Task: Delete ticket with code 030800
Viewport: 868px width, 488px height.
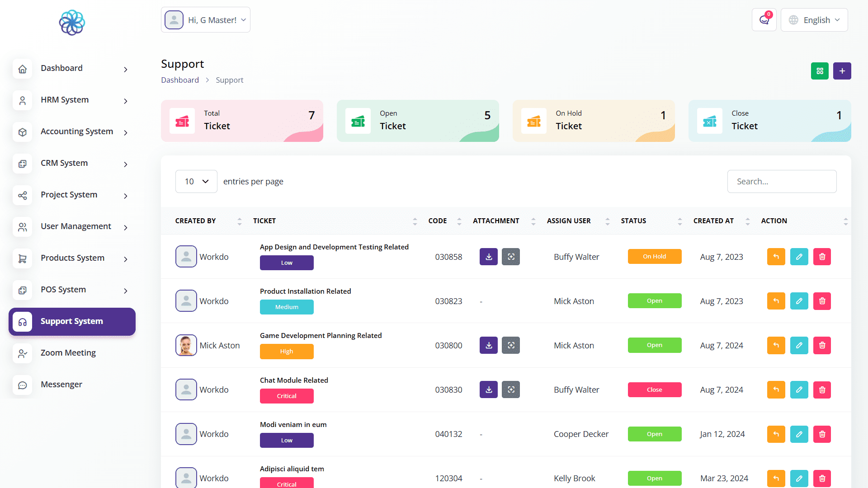Action: pyautogui.click(x=822, y=345)
